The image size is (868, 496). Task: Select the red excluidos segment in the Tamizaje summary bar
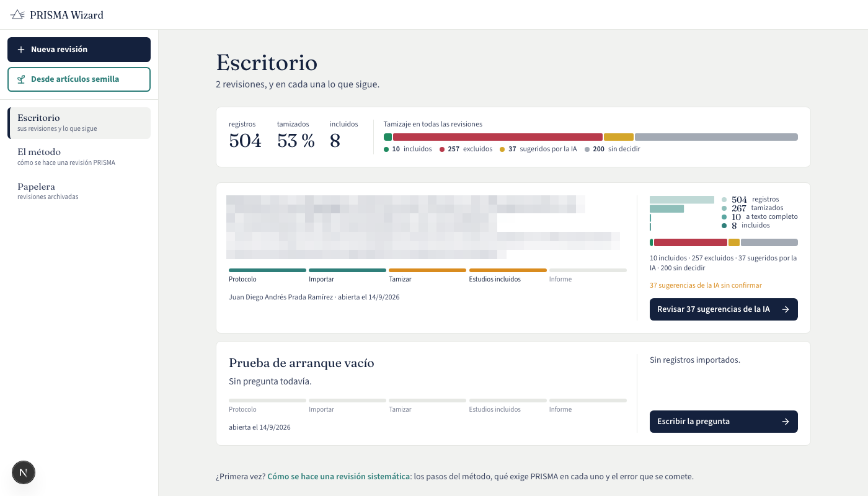[497, 137]
